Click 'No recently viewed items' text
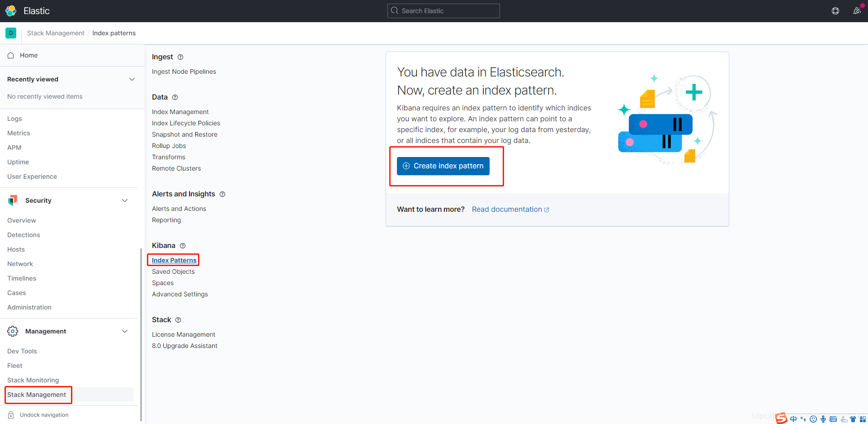The height and width of the screenshot is (424, 868). (x=45, y=96)
